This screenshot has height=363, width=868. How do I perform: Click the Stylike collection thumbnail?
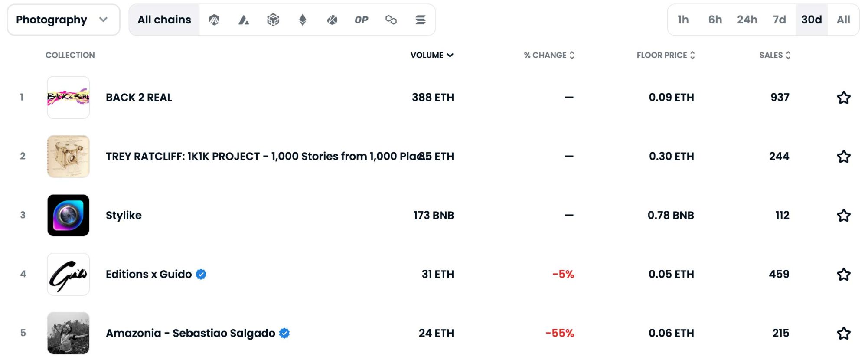(x=68, y=216)
